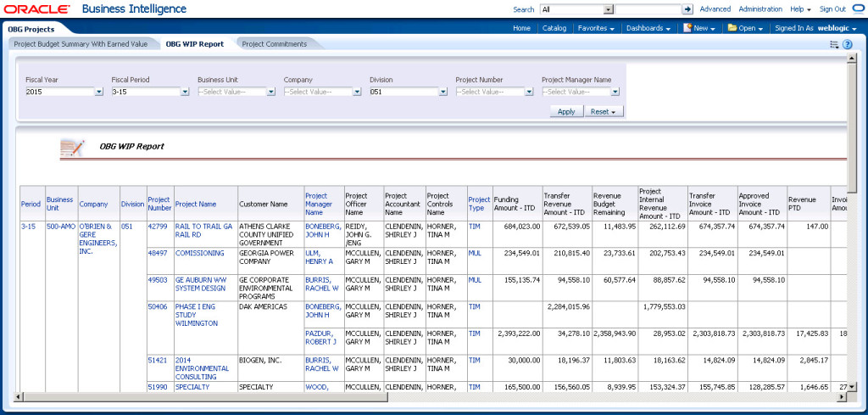Click the Advanced search link

(x=715, y=9)
